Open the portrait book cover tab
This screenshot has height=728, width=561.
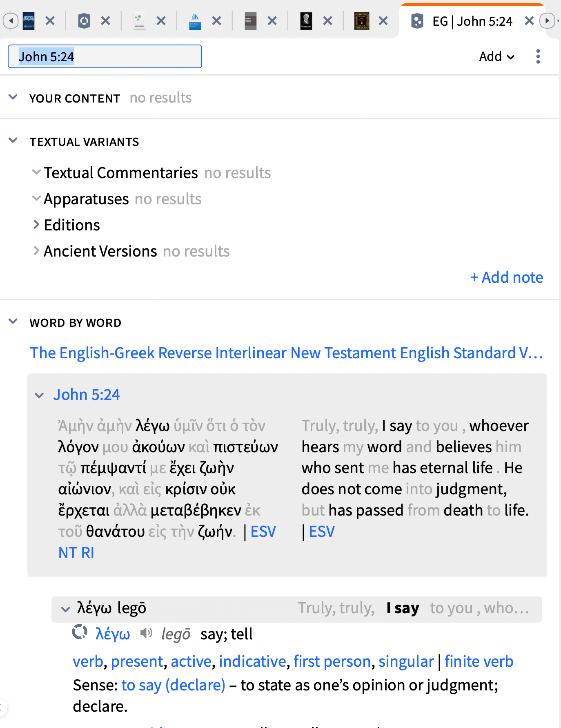tap(306, 21)
